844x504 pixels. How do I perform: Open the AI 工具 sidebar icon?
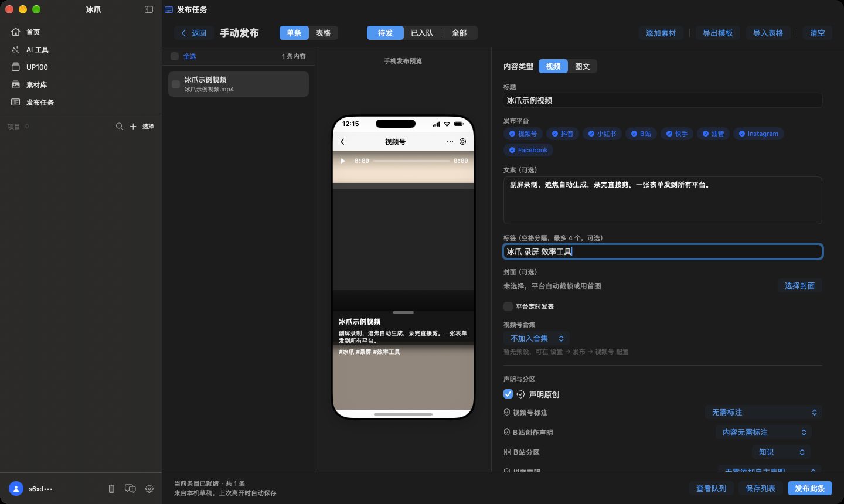[16, 50]
